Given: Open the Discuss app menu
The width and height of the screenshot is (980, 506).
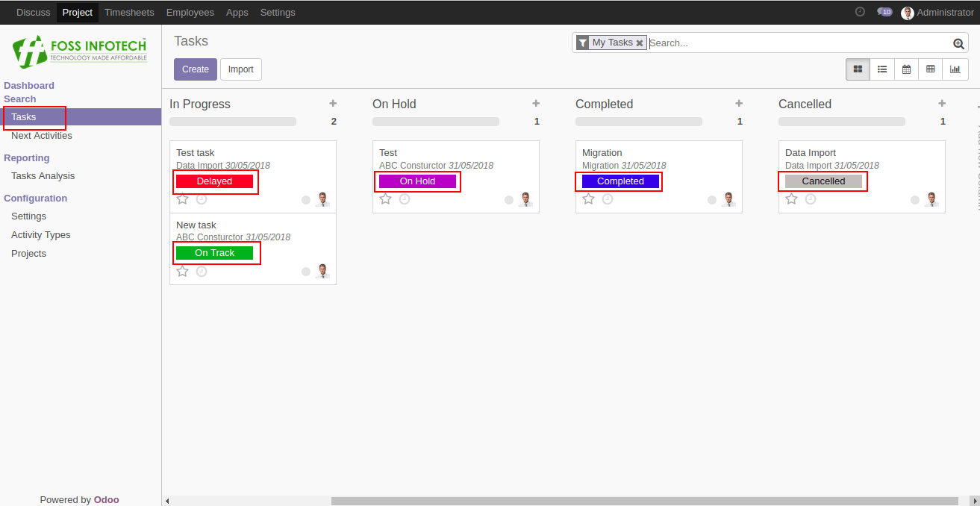Looking at the screenshot, I should (34, 12).
